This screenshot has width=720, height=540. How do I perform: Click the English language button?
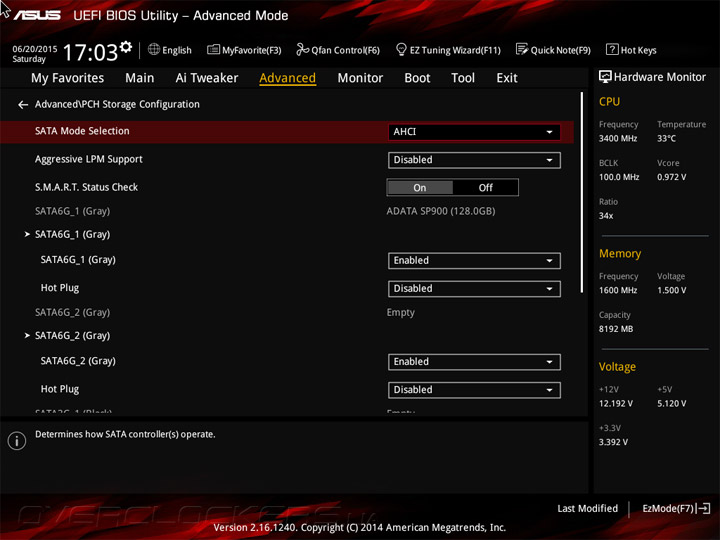coord(177,50)
